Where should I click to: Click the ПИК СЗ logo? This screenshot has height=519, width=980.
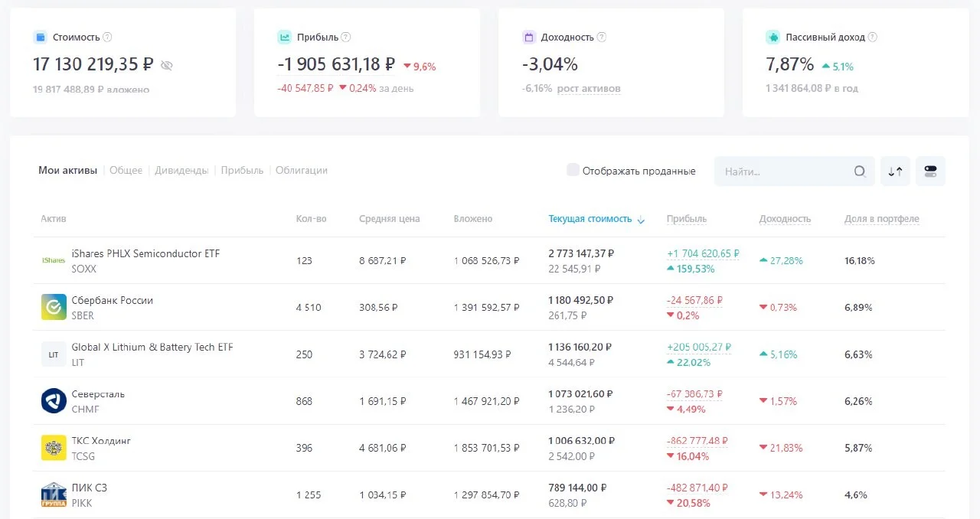[54, 495]
